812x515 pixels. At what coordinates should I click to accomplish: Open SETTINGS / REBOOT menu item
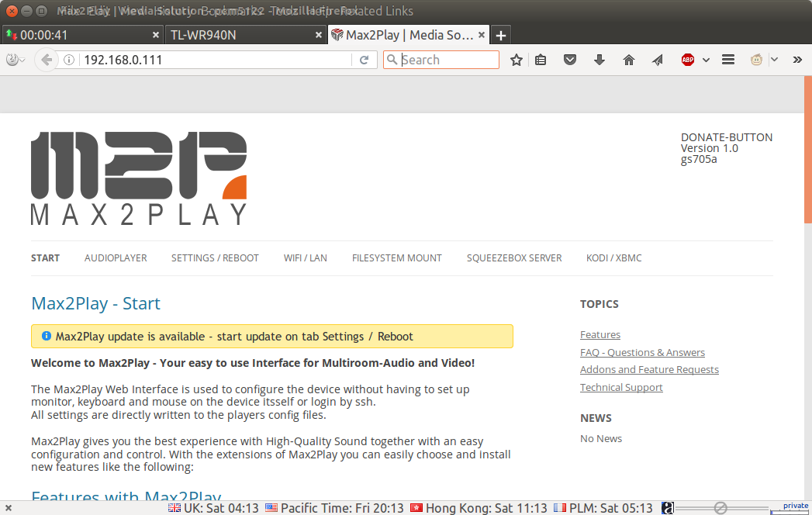[x=215, y=258]
